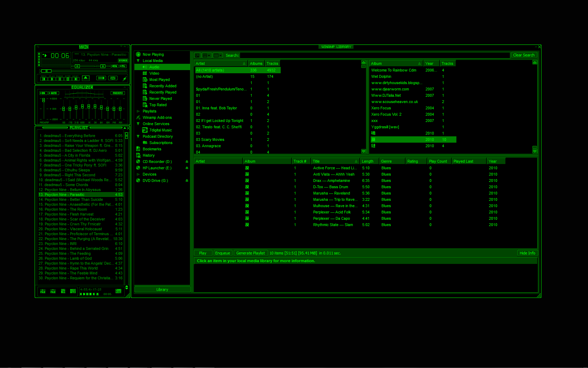Pause playback in the Main window

tap(59, 79)
